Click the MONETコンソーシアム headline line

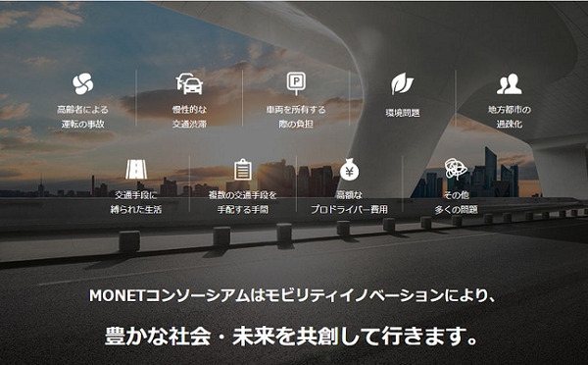pos(292,295)
